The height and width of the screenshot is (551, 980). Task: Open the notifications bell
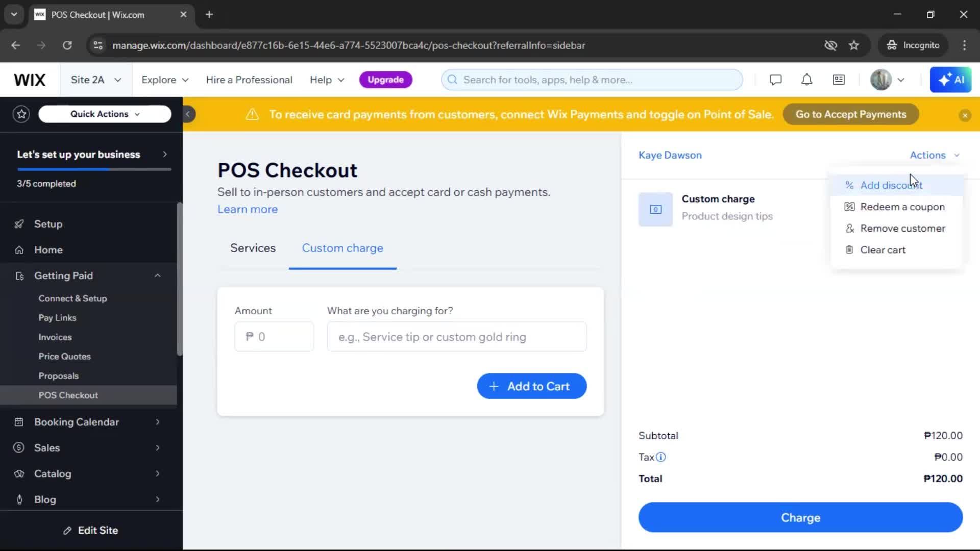(x=806, y=80)
